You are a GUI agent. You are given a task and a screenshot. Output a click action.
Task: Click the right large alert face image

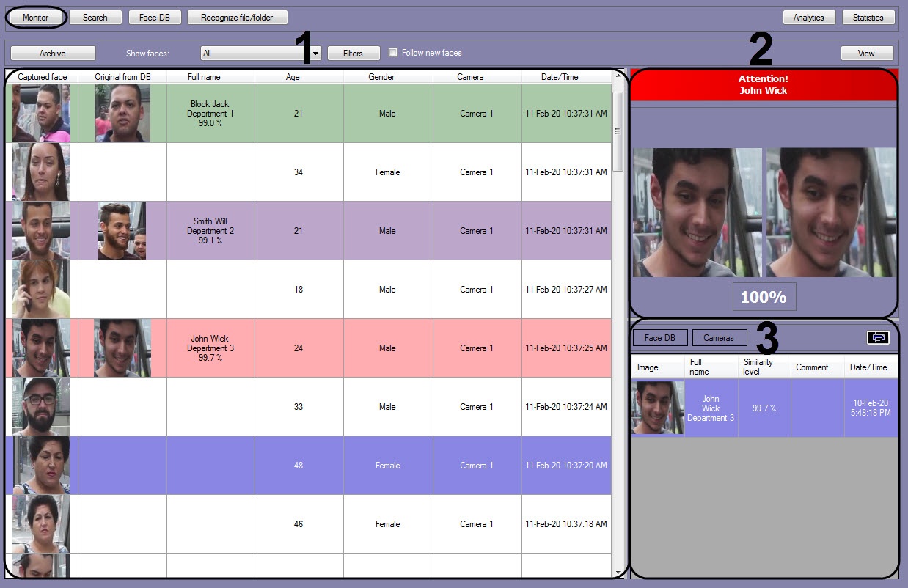click(831, 213)
